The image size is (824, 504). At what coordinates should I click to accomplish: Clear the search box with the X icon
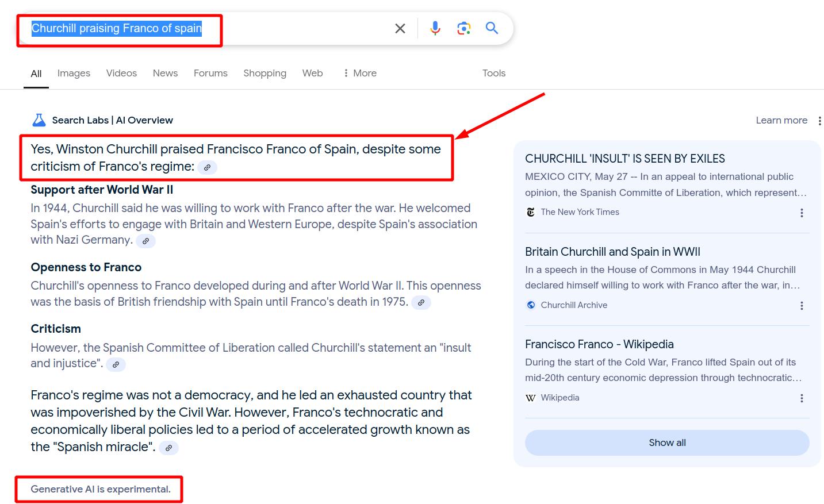(400, 28)
